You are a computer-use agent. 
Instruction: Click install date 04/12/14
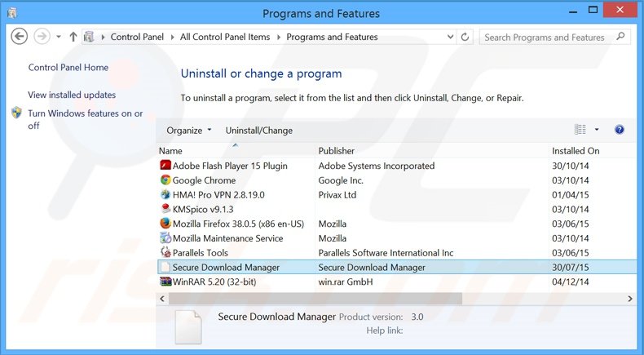(570, 282)
